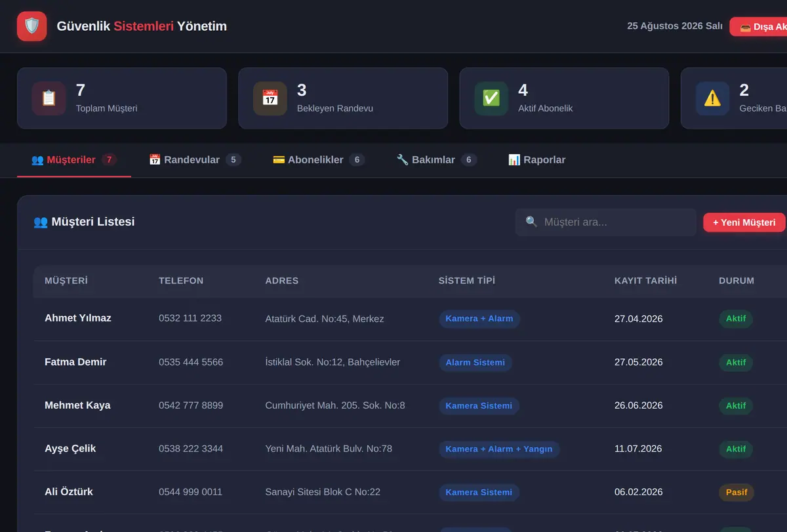787x532 pixels.
Task: Select the KAYIT TARİHİ column header
Action: (x=646, y=281)
